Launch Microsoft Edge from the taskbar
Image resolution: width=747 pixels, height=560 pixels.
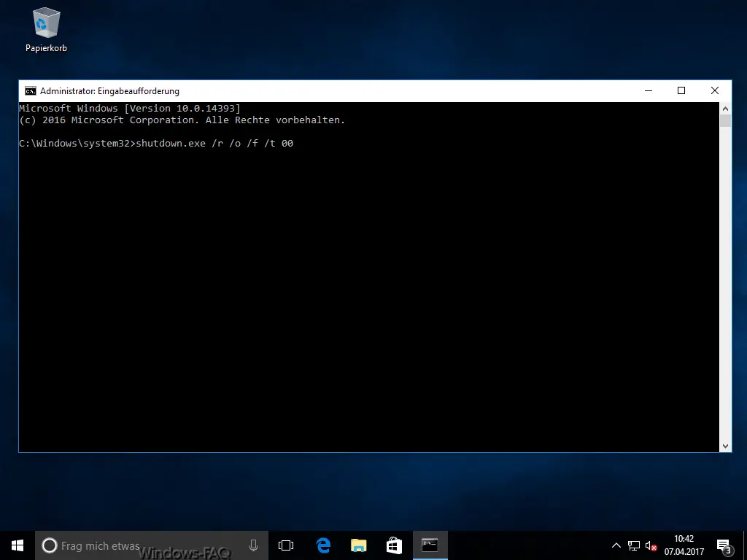pos(323,545)
